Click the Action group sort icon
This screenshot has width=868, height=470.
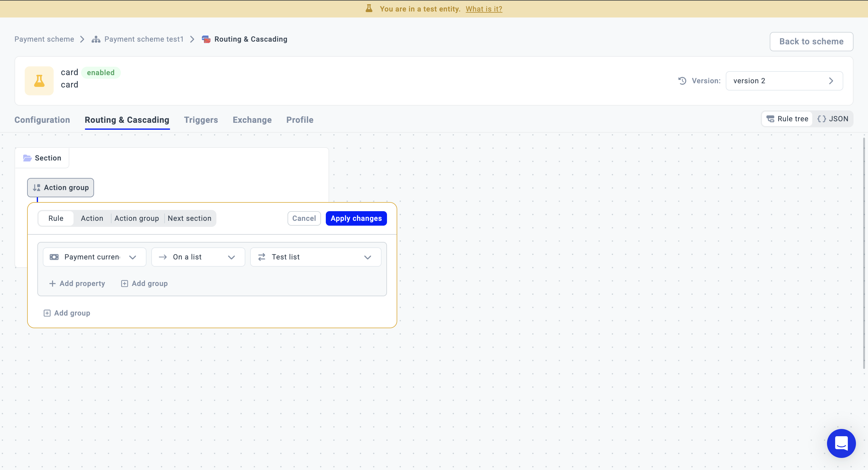tap(37, 187)
